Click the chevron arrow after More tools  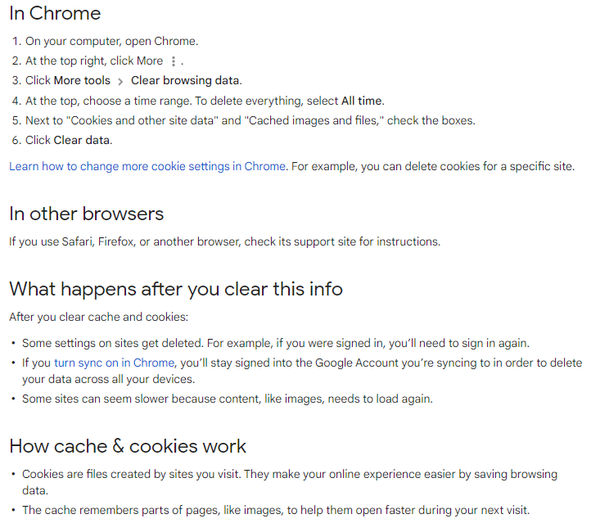tap(121, 81)
